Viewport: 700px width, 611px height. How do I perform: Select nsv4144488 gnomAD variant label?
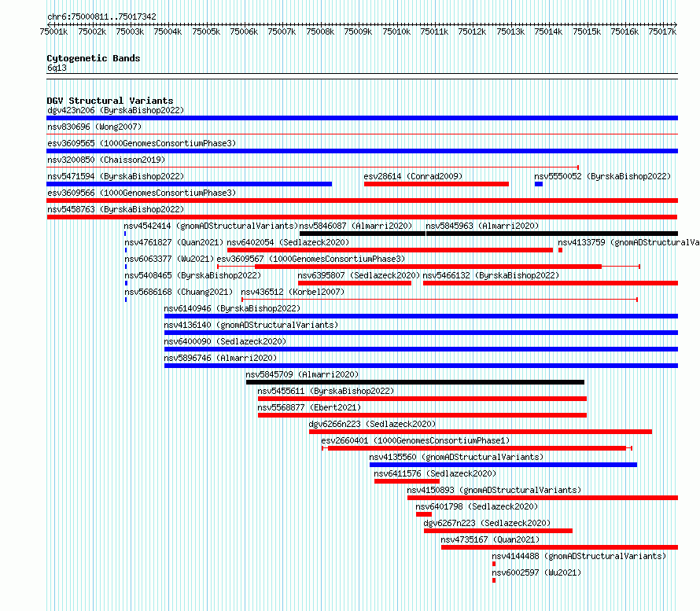[x=579, y=556]
